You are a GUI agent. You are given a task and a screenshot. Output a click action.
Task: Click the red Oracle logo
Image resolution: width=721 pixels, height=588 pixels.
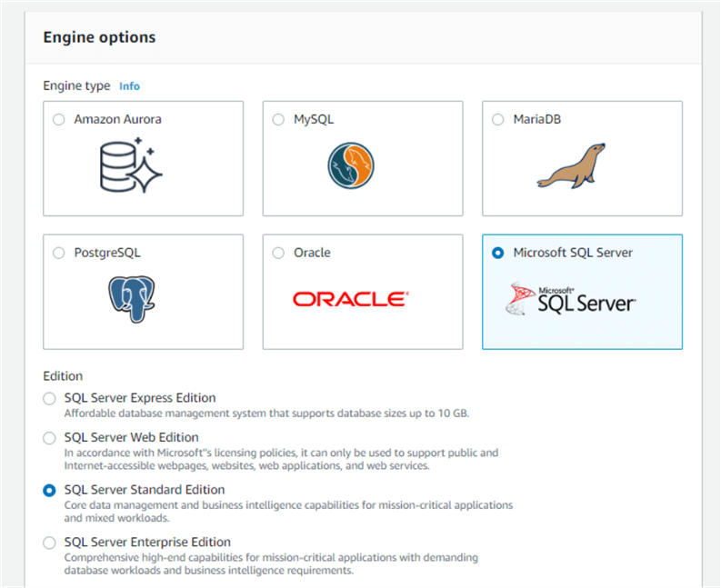[x=351, y=299]
